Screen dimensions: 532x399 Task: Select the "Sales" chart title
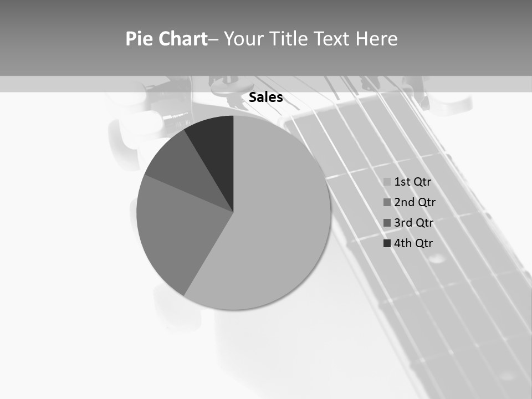[x=265, y=98]
